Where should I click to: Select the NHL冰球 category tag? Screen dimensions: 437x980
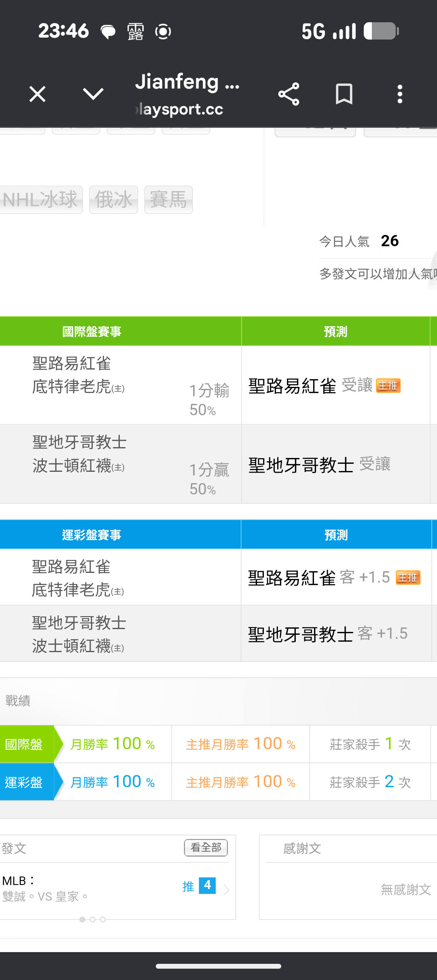(40, 200)
